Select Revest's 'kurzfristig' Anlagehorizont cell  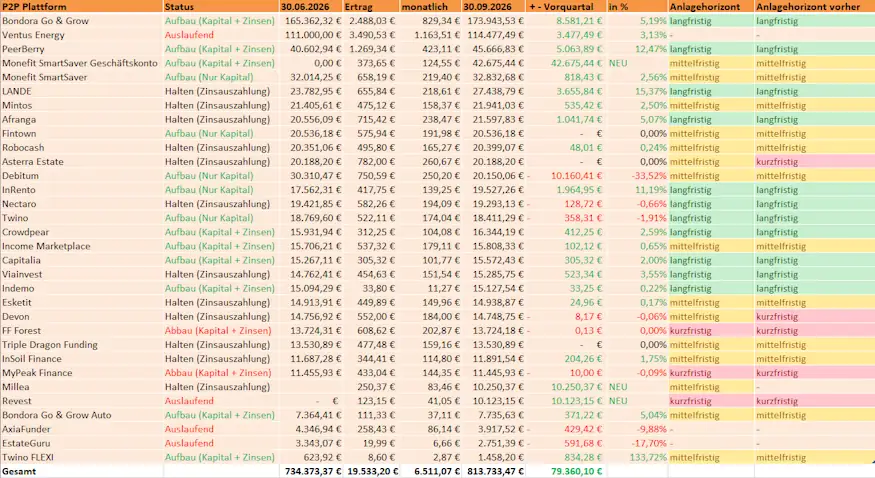711,401
